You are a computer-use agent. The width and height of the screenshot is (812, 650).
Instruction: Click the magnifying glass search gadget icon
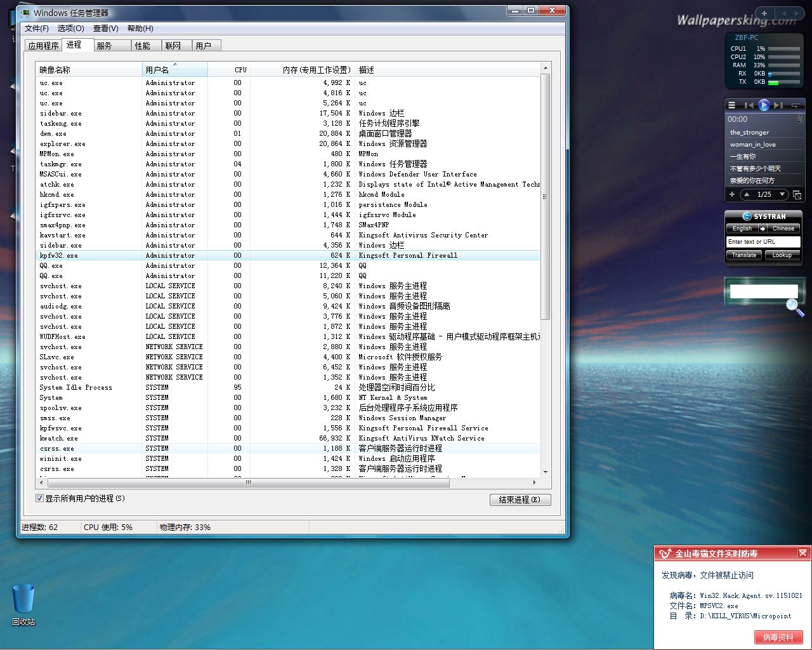[795, 307]
